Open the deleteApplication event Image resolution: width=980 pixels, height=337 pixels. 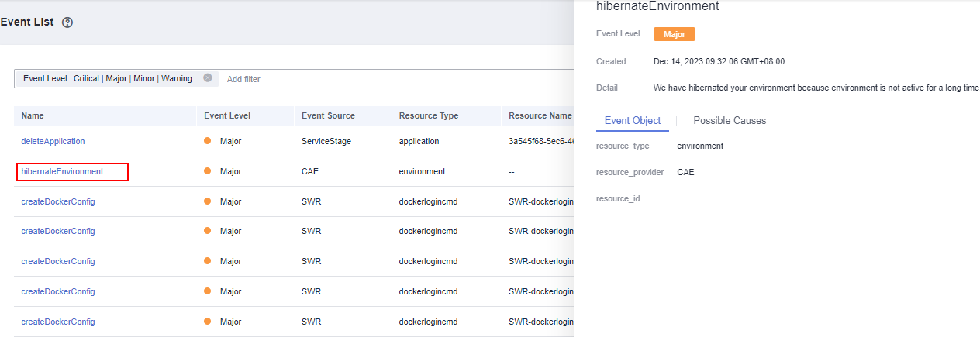[x=53, y=141]
